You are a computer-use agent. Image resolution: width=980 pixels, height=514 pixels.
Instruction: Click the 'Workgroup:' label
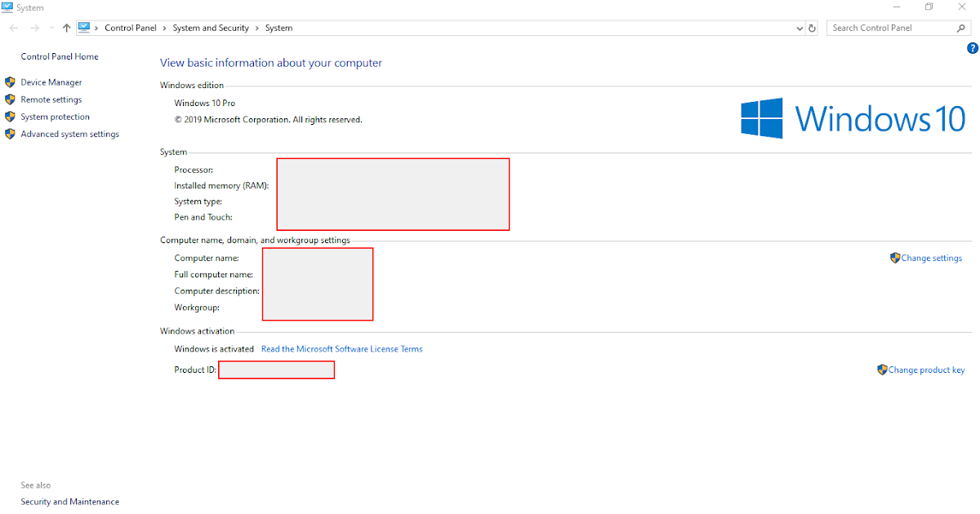pos(197,308)
